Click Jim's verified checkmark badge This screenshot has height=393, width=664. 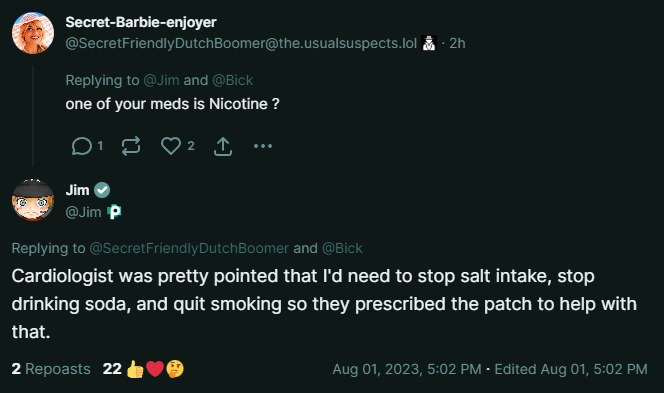tap(102, 190)
